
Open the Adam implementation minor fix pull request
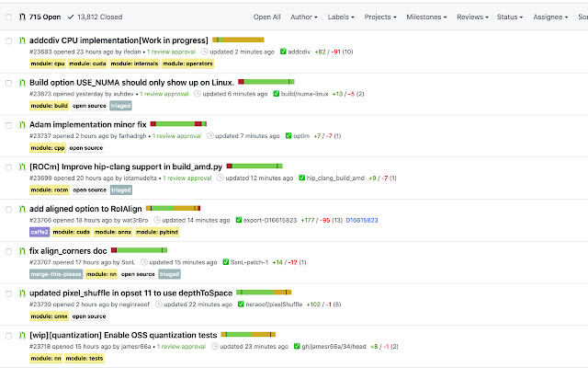88,124
